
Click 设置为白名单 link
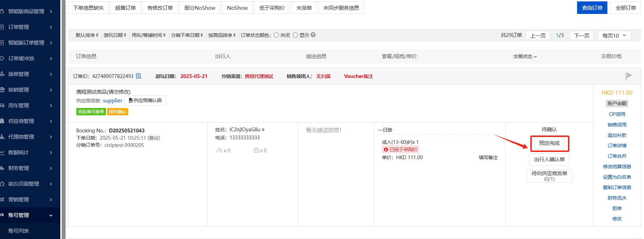coord(617,177)
